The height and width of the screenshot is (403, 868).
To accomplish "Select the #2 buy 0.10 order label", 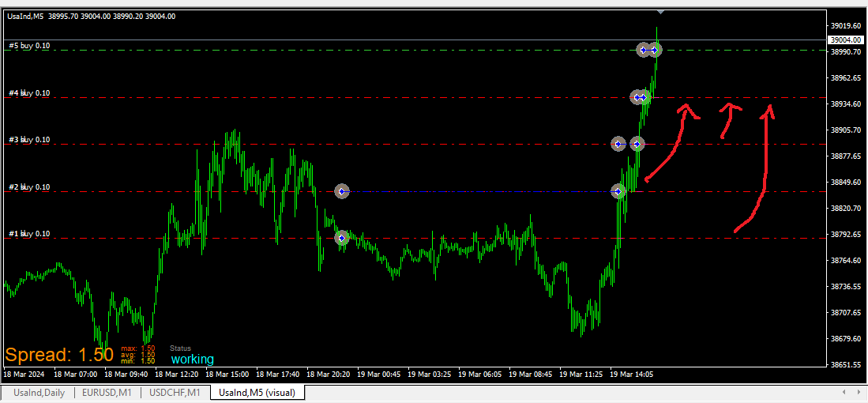I will (29, 187).
